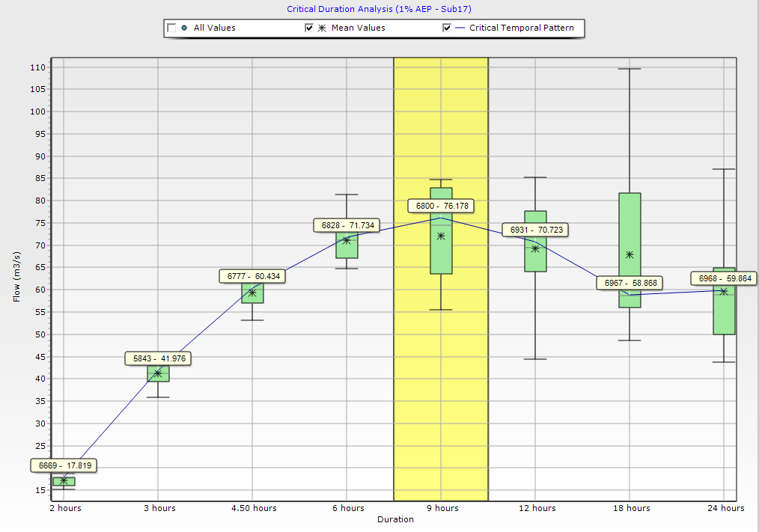Select the mean asterisk marker at 9 hours

coord(441,236)
